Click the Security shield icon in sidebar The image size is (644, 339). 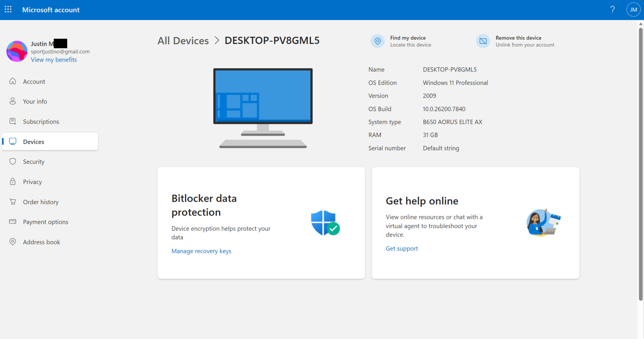(13, 161)
